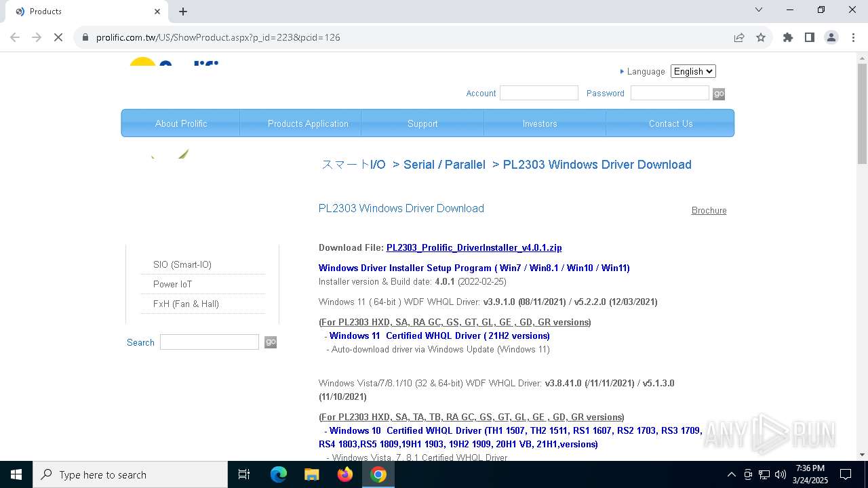Click taskbar search box
The image size is (868, 488).
[x=130, y=474]
